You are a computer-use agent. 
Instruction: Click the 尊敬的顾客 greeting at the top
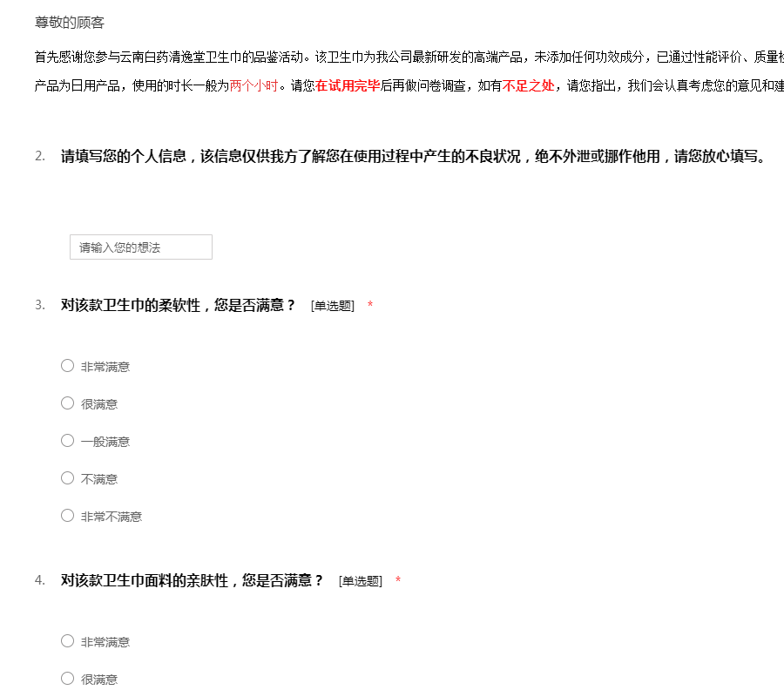click(x=70, y=23)
